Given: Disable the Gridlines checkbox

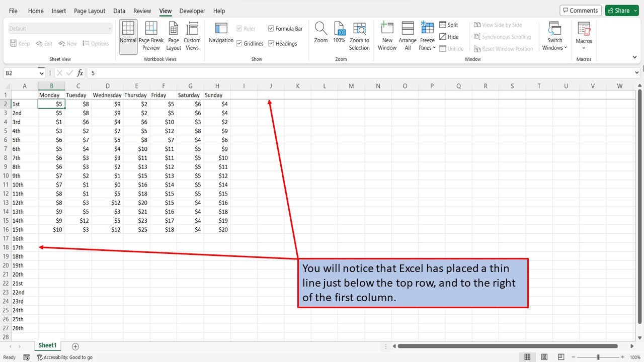Looking at the screenshot, I should pyautogui.click(x=239, y=43).
